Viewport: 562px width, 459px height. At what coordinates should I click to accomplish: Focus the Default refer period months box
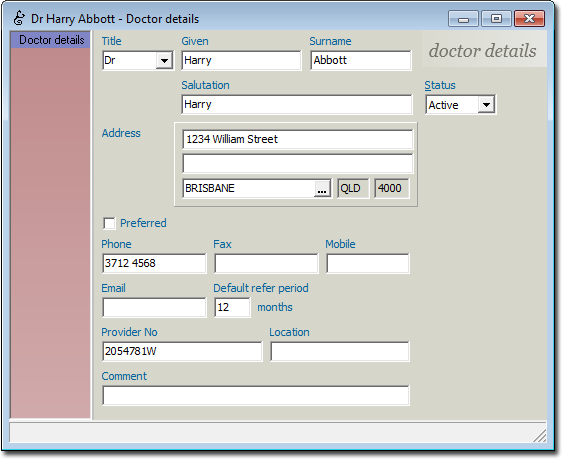pos(232,307)
